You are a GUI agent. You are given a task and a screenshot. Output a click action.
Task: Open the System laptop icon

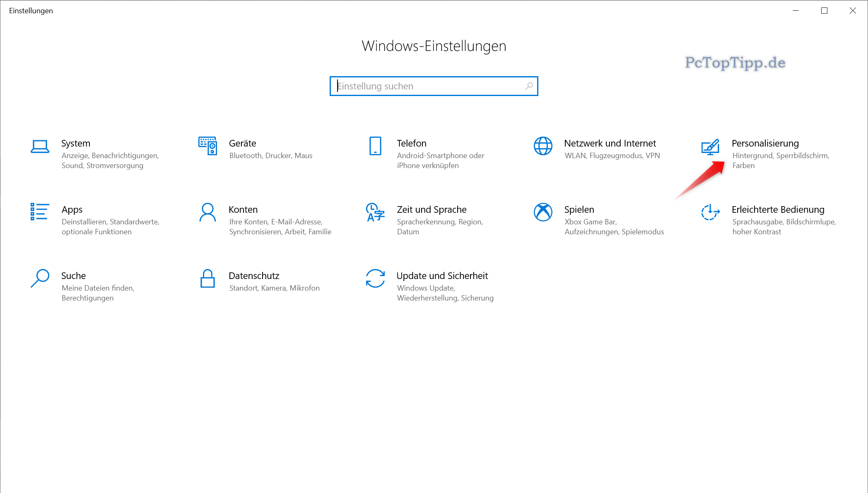(x=40, y=146)
